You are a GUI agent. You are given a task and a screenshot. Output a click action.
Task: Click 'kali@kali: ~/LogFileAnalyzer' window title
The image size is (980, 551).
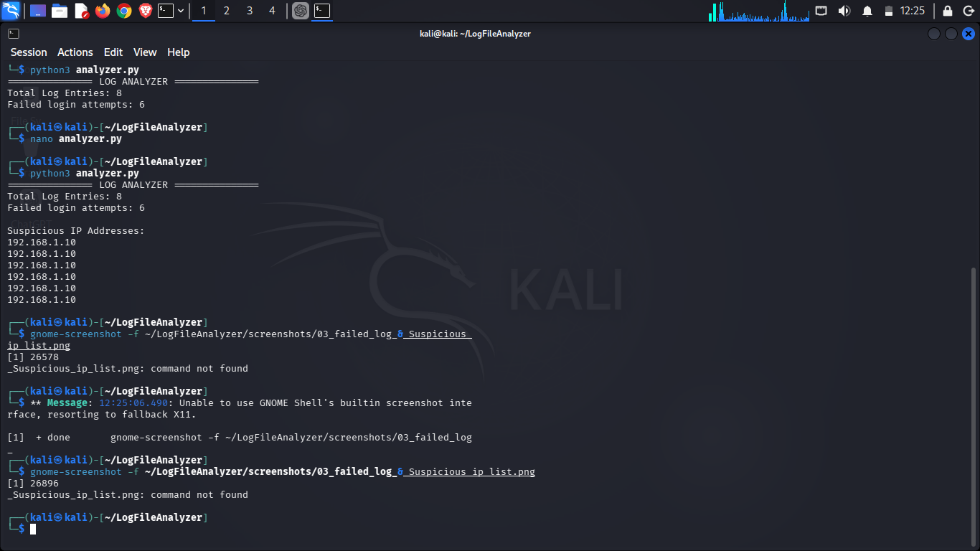click(475, 34)
